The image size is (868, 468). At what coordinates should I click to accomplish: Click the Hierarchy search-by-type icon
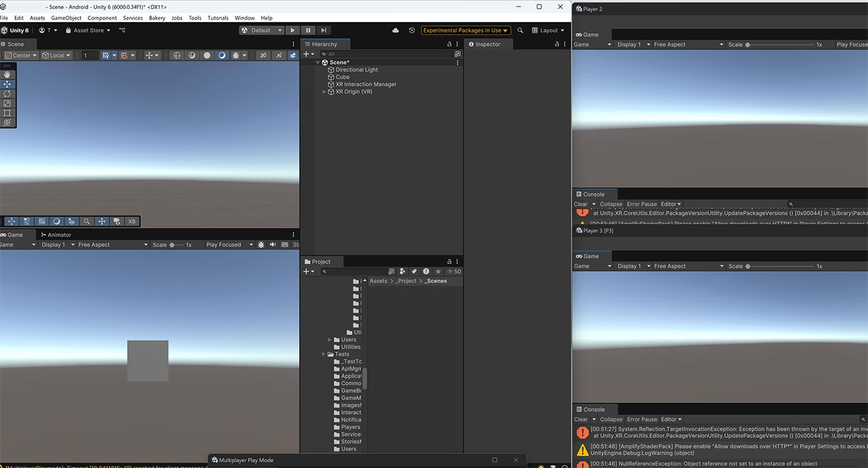[458, 54]
